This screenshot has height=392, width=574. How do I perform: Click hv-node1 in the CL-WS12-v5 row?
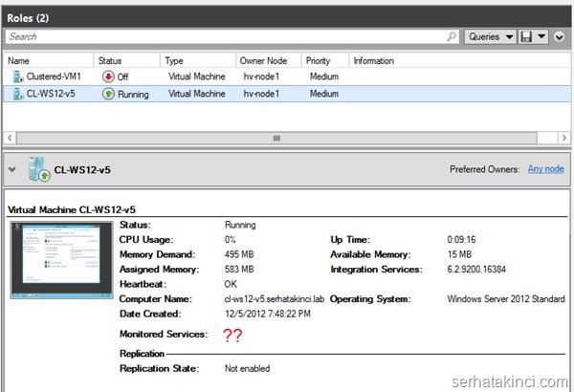coord(261,94)
